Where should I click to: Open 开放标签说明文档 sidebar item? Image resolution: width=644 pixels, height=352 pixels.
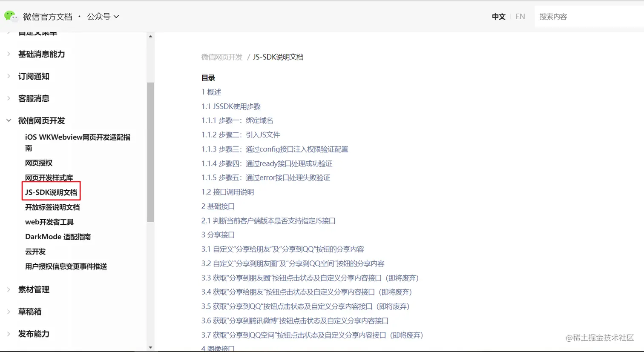52,207
